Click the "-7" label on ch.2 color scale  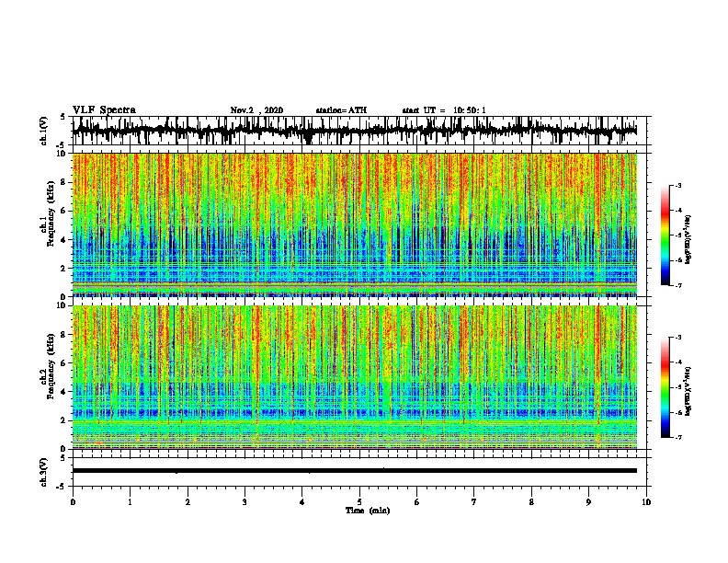pos(677,437)
